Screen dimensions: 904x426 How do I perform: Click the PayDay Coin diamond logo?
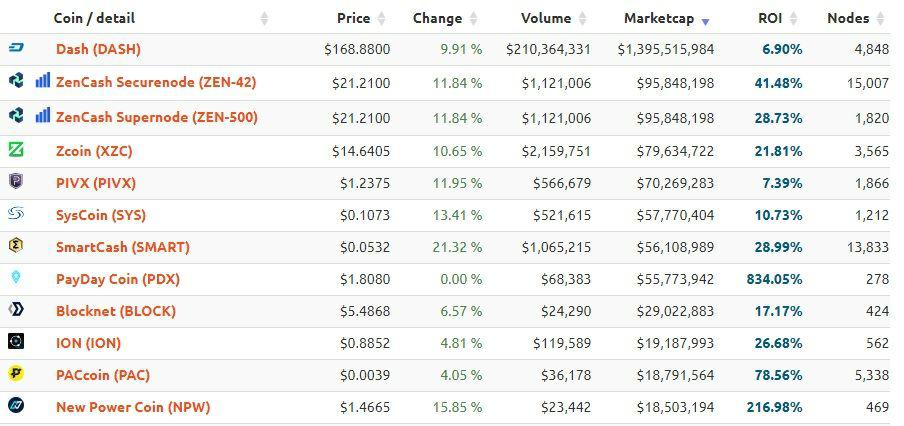16,278
